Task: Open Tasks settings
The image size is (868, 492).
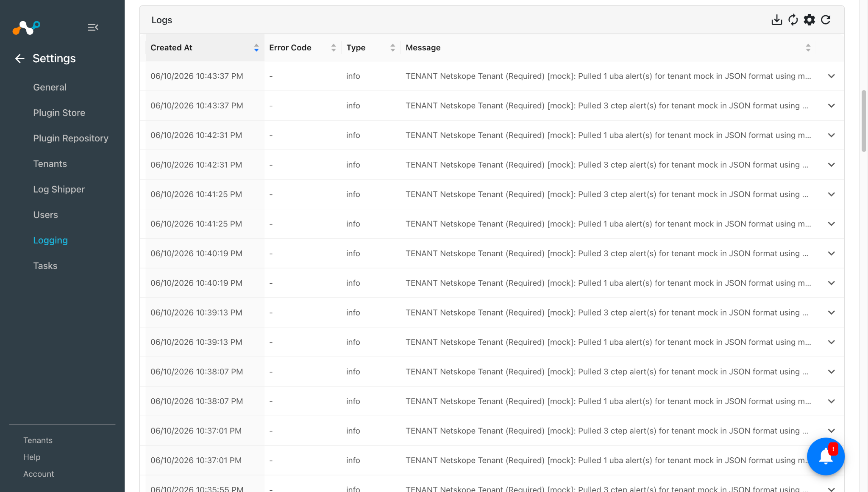Action: pyautogui.click(x=45, y=266)
